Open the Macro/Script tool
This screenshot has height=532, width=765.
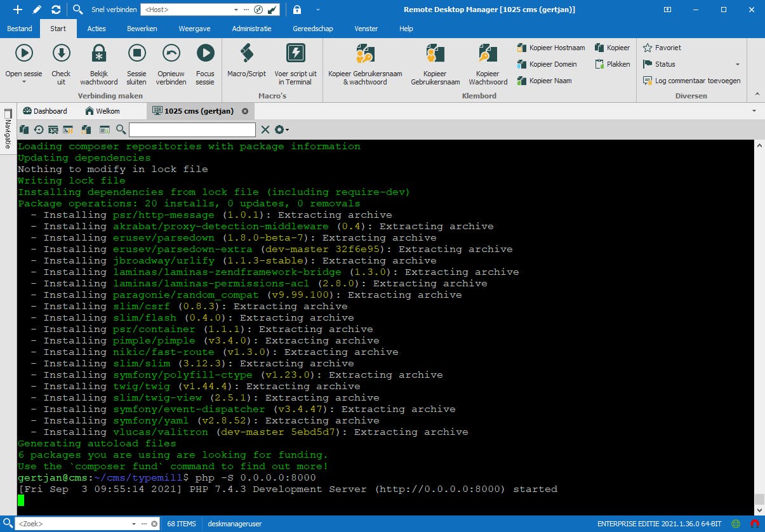pyautogui.click(x=246, y=63)
